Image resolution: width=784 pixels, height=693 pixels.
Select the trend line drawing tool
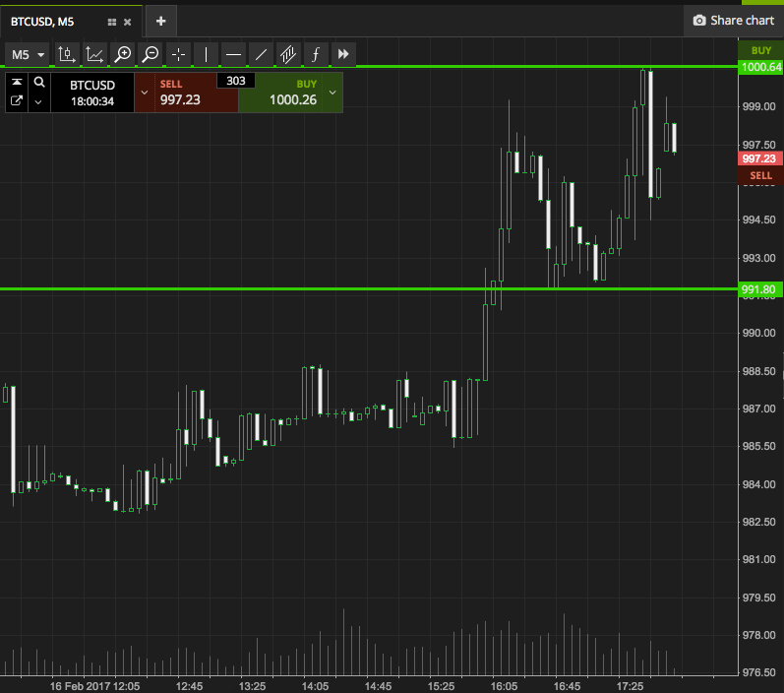(261, 54)
